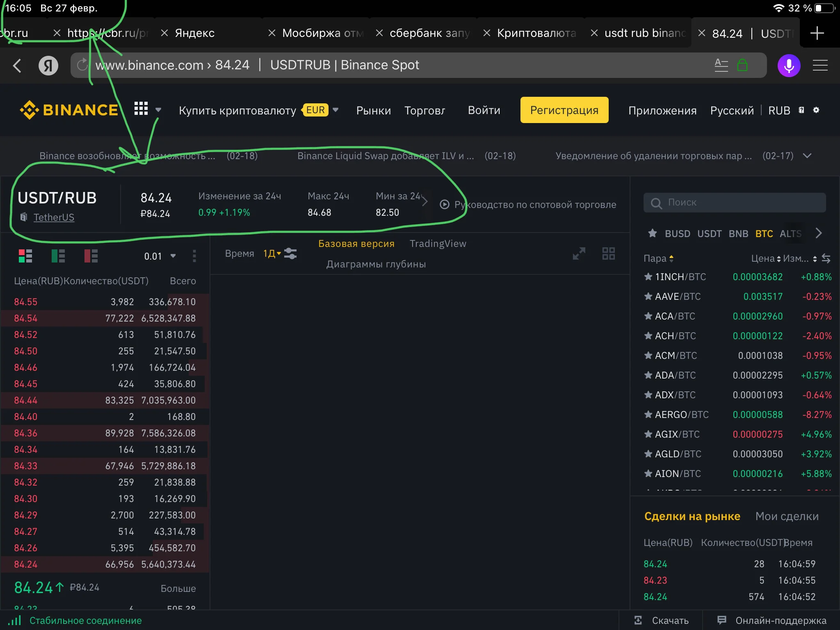Screen dimensions: 840x630
Task: Close the Мосбиржа tab
Action: pos(272,33)
